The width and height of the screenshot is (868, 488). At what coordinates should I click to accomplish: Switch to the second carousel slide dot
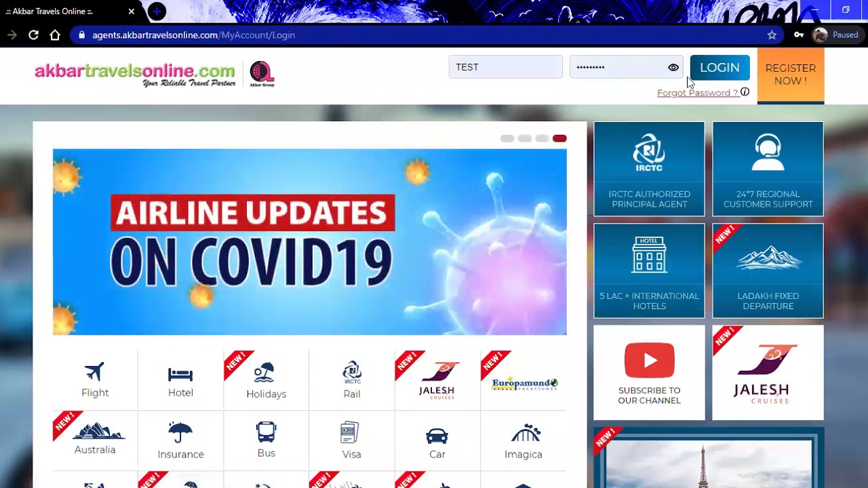pos(525,138)
